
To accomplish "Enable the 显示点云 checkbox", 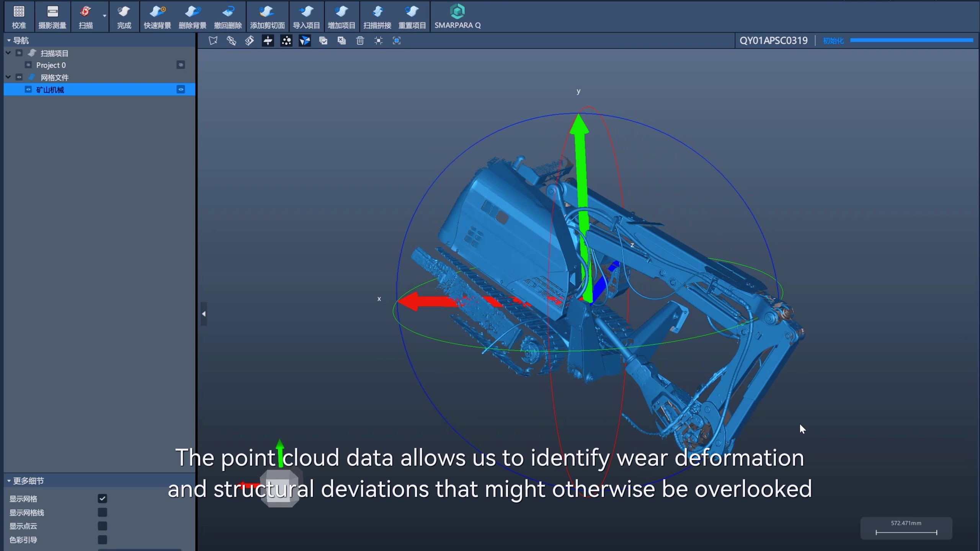I will coord(102,526).
